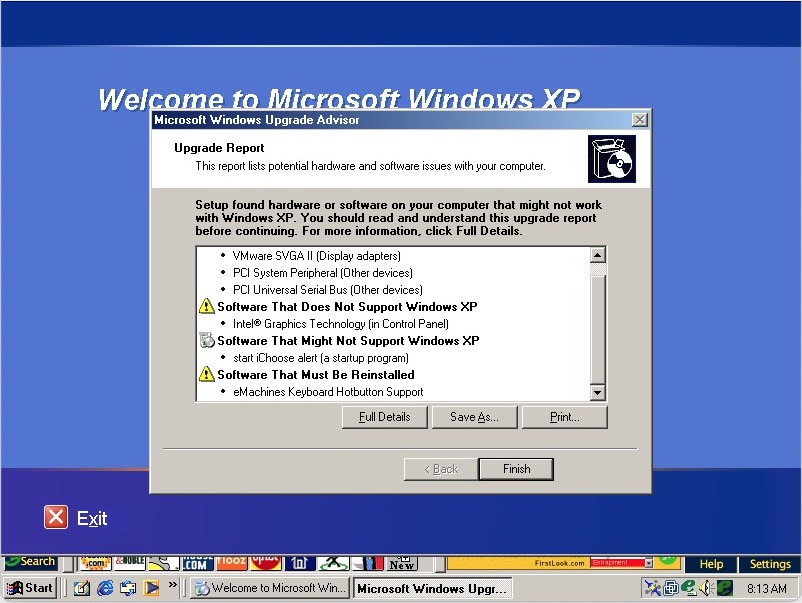Click the icon beside Software That Might Not Support
The height and width of the screenshot is (603, 802).
pyautogui.click(x=207, y=341)
